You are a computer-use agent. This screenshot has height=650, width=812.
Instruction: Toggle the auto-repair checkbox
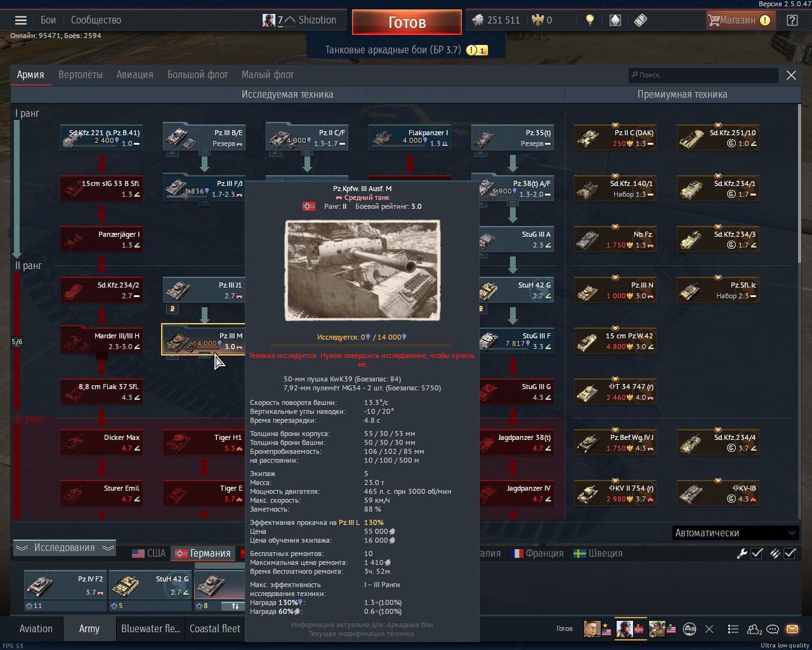(757, 554)
